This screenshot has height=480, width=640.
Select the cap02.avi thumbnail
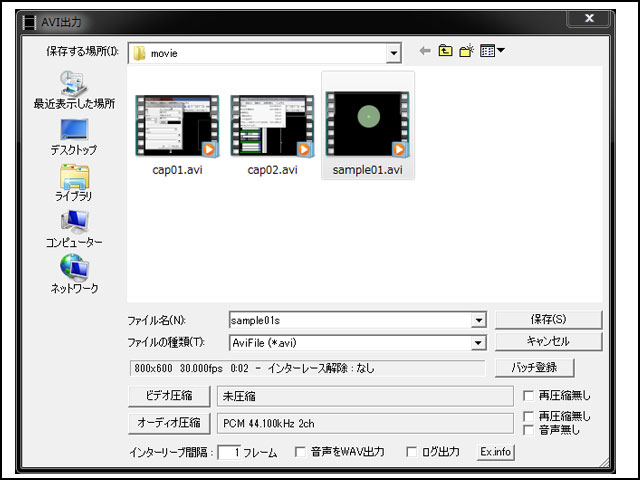[272, 126]
